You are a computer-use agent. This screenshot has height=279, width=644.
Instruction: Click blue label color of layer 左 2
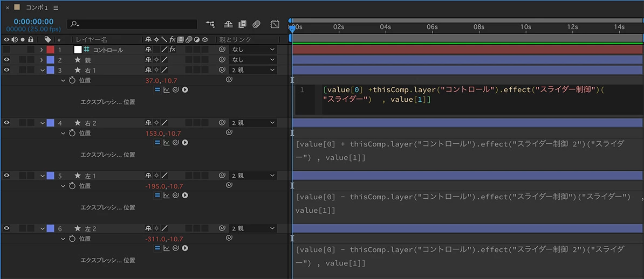[51, 228]
